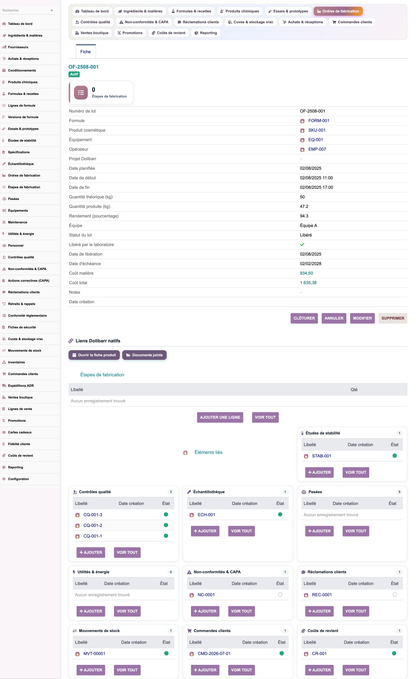Open Cuves & stockage vrac in the top navigation
This screenshot has width=416, height=679.
coord(251,22)
